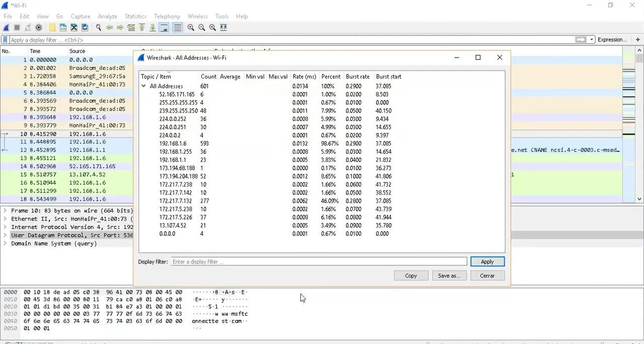Select packet 14 from 52.165.171.165
Screen dimensions: 644x344
pyautogui.click(x=66, y=166)
